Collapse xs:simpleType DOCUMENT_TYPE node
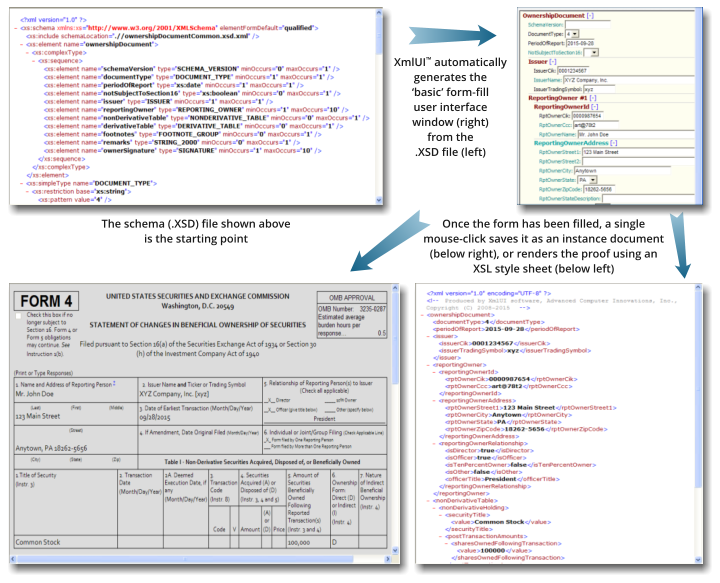720x583 pixels. point(22,183)
